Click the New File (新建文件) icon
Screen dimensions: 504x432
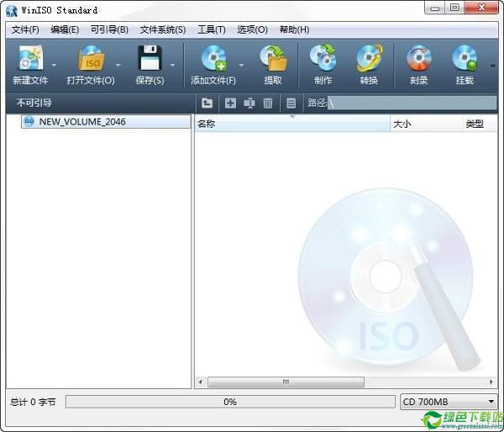[x=29, y=59]
